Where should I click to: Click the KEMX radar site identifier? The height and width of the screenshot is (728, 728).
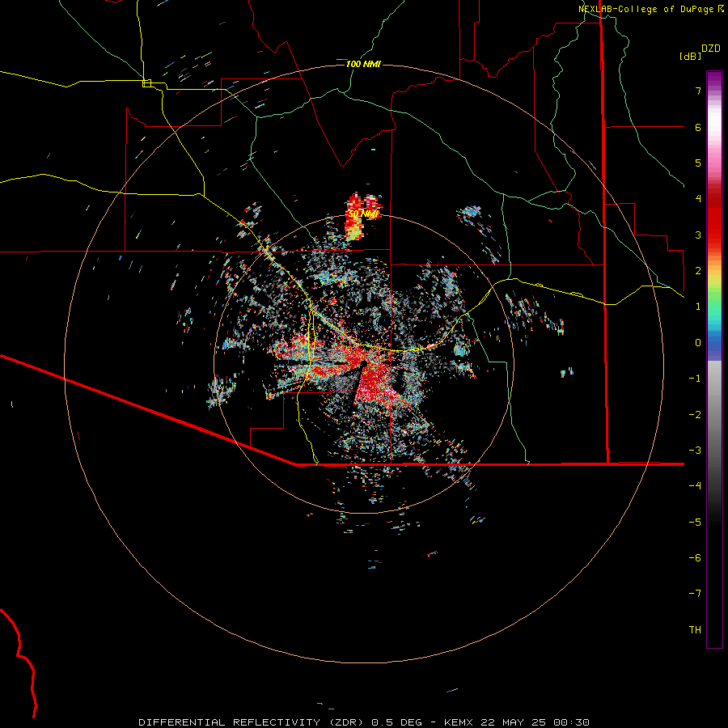click(x=459, y=722)
